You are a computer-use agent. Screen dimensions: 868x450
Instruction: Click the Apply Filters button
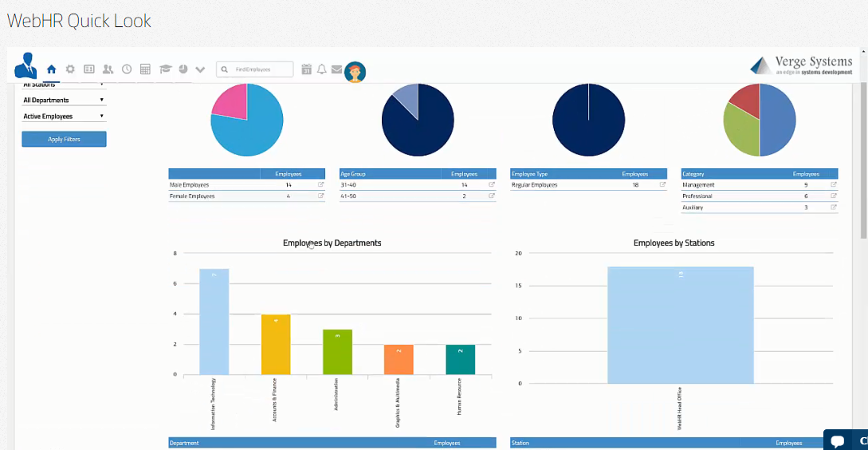click(65, 139)
